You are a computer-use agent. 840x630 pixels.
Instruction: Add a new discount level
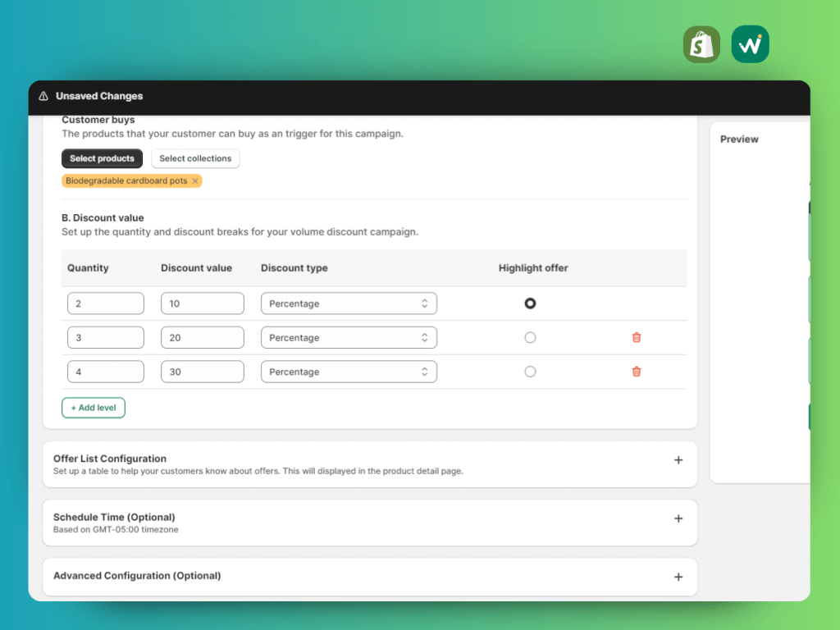coord(94,408)
